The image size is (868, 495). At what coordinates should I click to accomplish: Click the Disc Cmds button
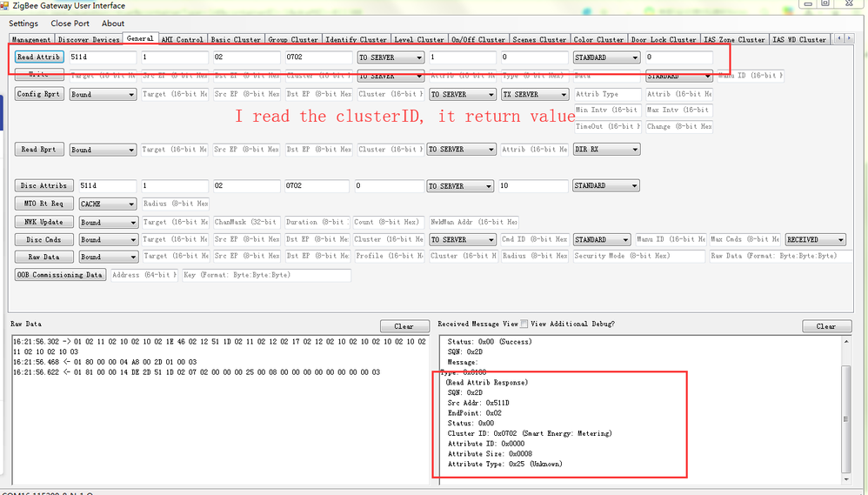[43, 240]
